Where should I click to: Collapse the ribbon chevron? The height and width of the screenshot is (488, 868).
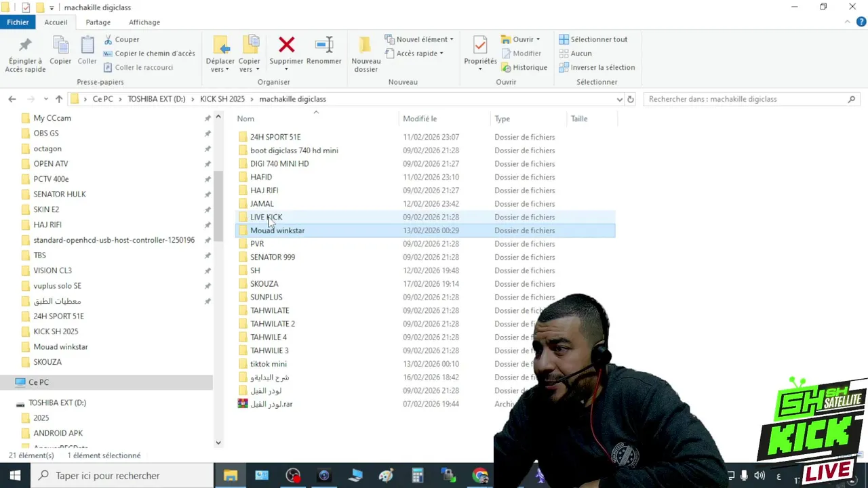tap(848, 22)
